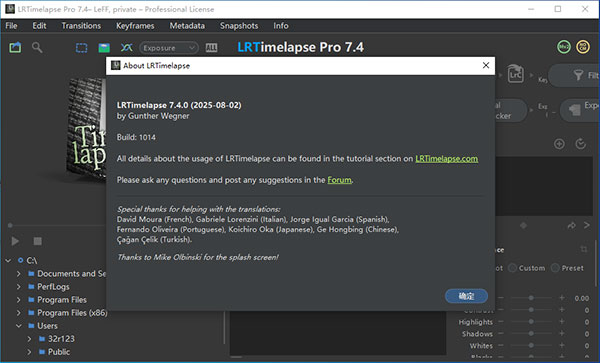Click the blue curves icon beside Exposure
Screen dimensions: 600x363
coord(127,47)
